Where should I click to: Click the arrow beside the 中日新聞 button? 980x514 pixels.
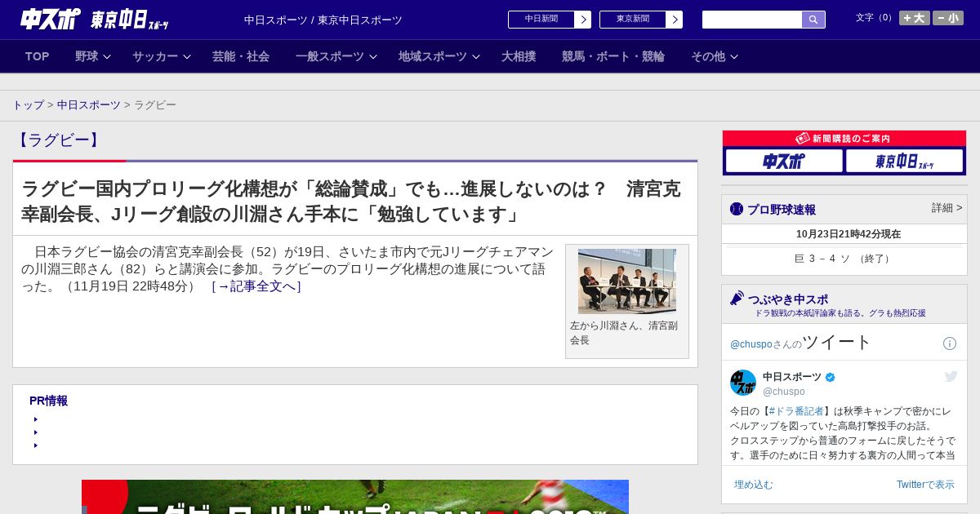pyautogui.click(x=582, y=20)
